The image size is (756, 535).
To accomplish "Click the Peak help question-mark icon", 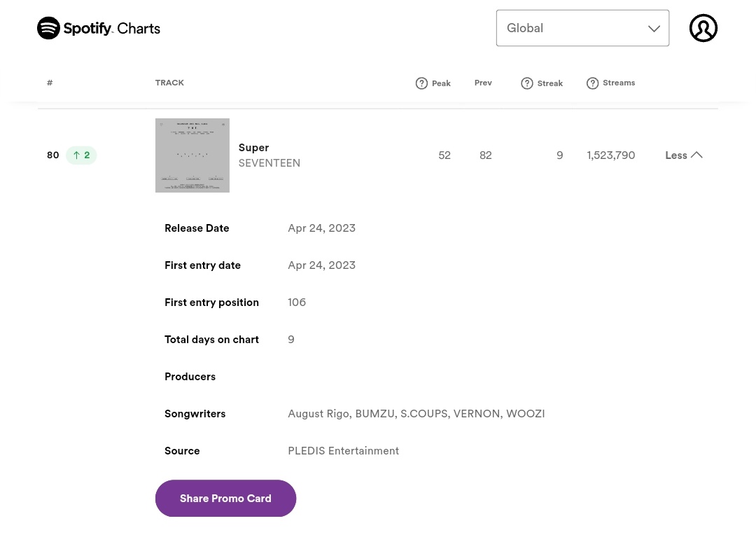I will [x=421, y=83].
